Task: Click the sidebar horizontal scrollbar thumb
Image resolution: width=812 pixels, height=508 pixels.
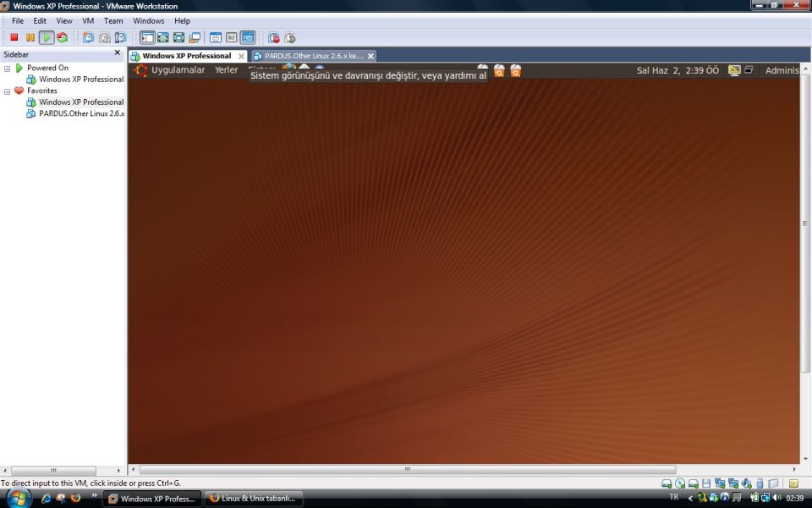Action: click(x=53, y=470)
